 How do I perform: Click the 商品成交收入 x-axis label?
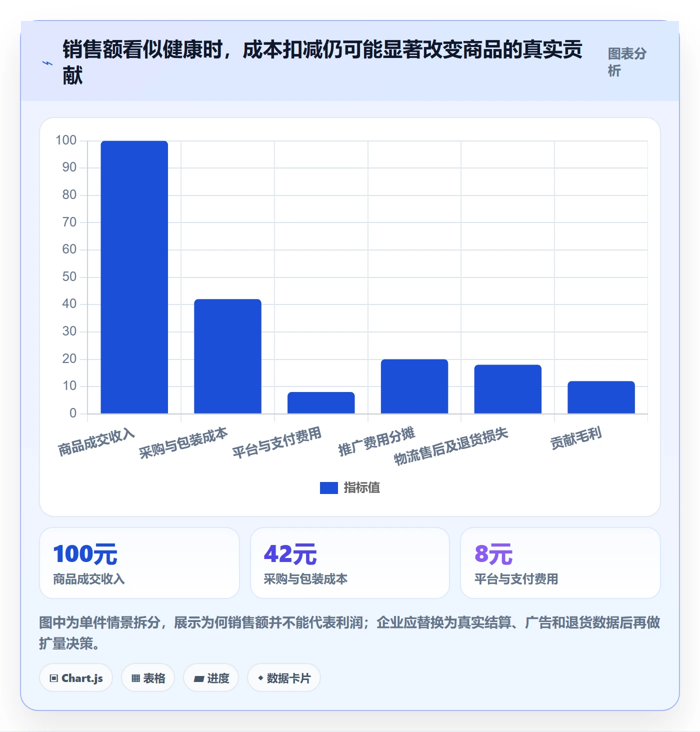tap(96, 442)
